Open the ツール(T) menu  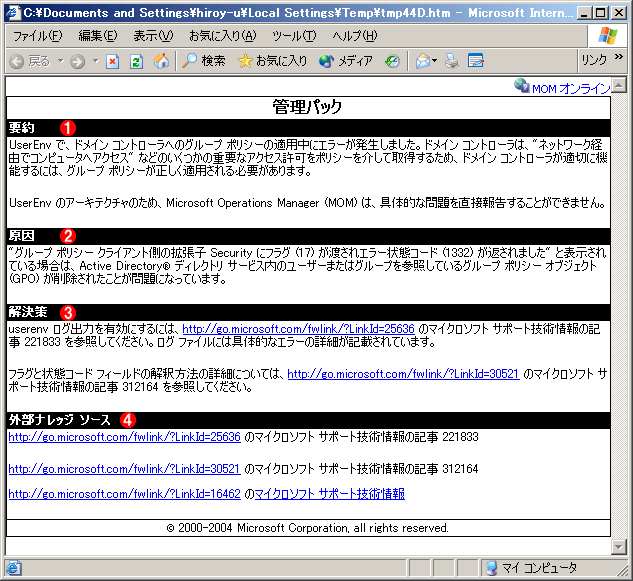pyautogui.click(x=294, y=36)
